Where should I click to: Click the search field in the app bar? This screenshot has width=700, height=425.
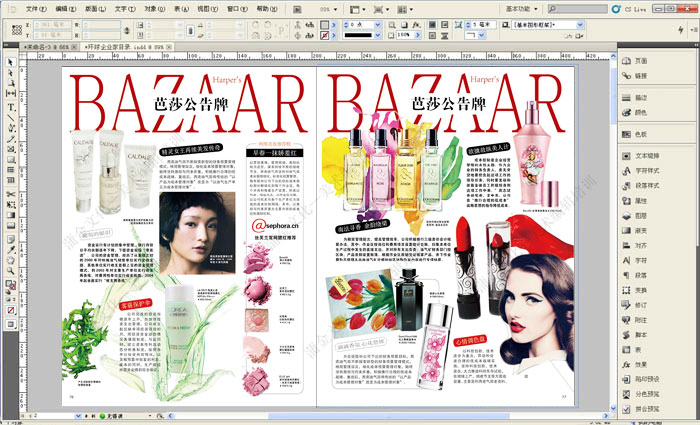point(578,9)
